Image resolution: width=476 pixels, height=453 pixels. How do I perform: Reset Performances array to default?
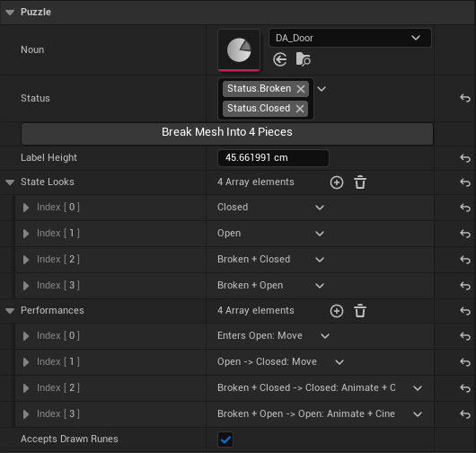(x=465, y=311)
